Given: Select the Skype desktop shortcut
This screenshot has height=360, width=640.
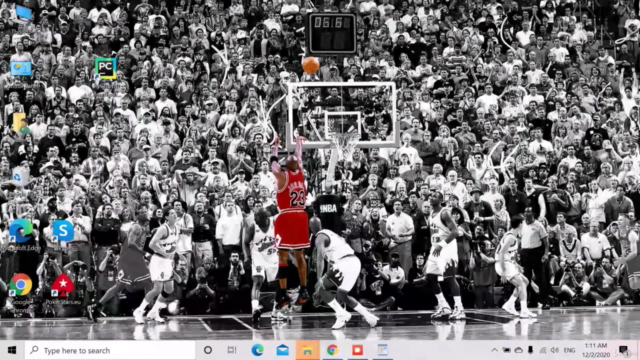Looking at the screenshot, I should (63, 231).
